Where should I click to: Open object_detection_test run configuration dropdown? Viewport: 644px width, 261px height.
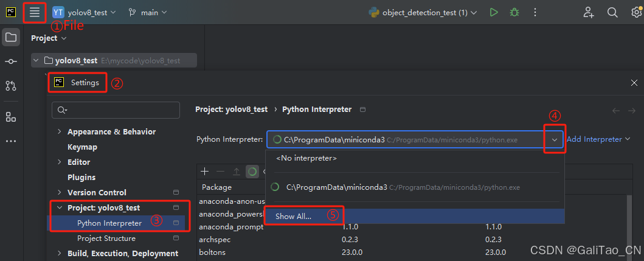pos(423,13)
